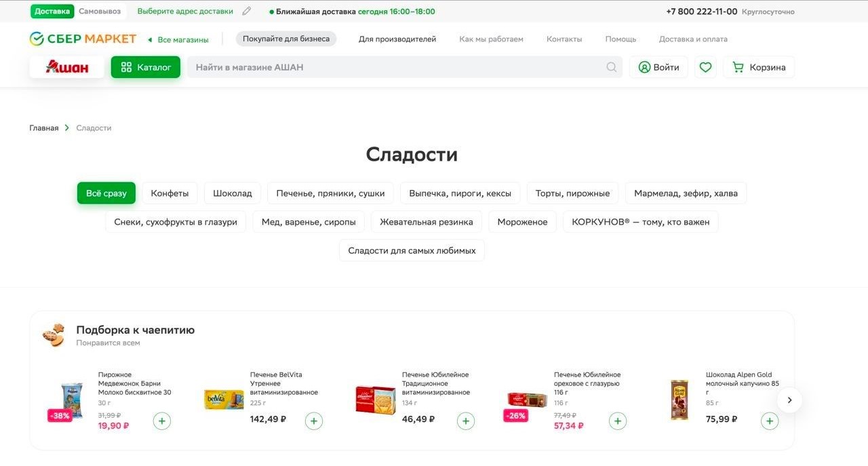Filter by Мед, варенье, сиропы
868x466 pixels.
(309, 222)
